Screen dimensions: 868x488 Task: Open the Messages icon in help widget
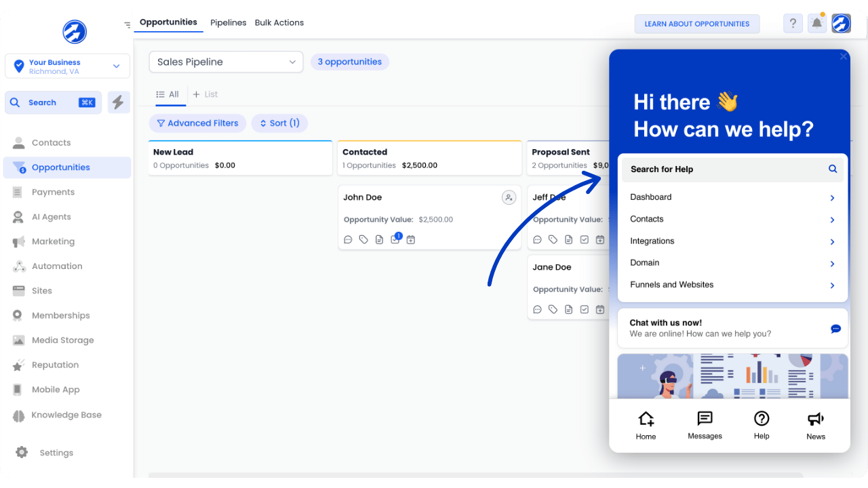pos(705,425)
